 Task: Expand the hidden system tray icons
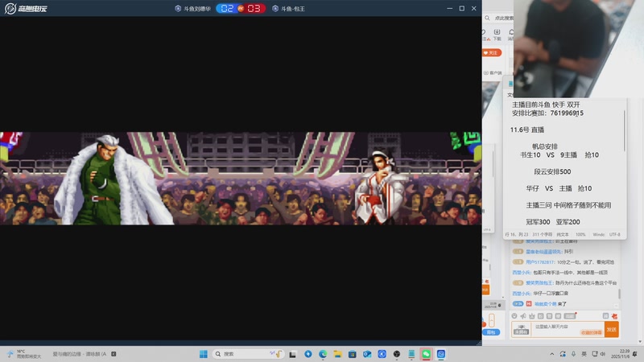(552, 354)
